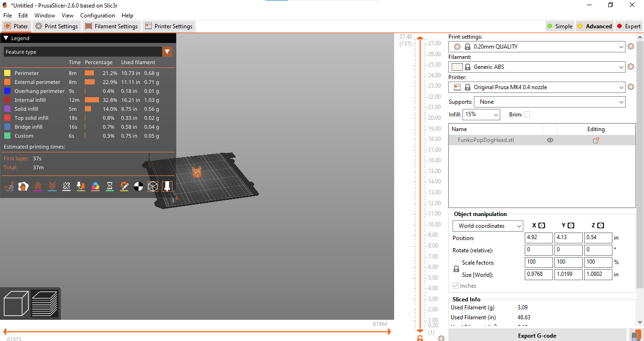The width and height of the screenshot is (644, 341).
Task: Switch to Plater tab
Action: (x=17, y=26)
